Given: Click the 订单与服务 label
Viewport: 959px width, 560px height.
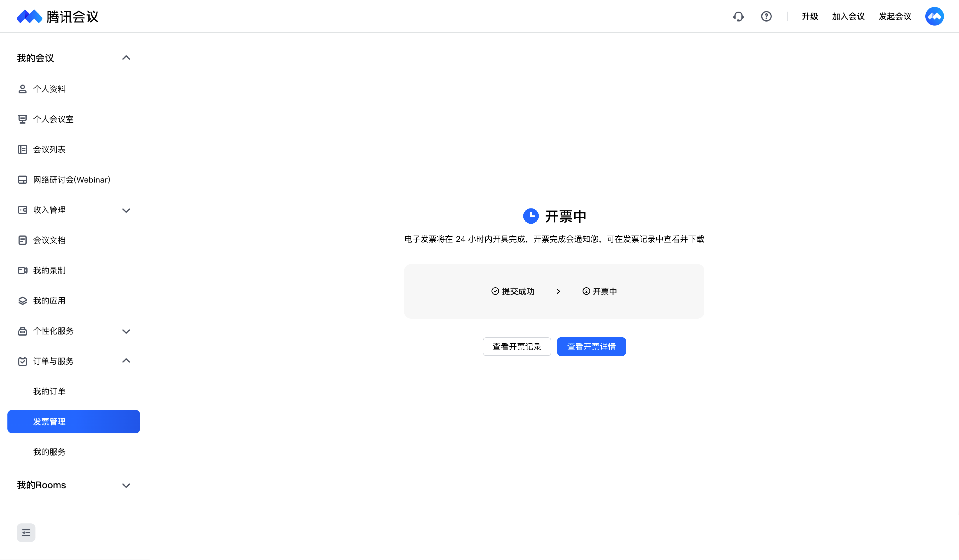Looking at the screenshot, I should (53, 361).
